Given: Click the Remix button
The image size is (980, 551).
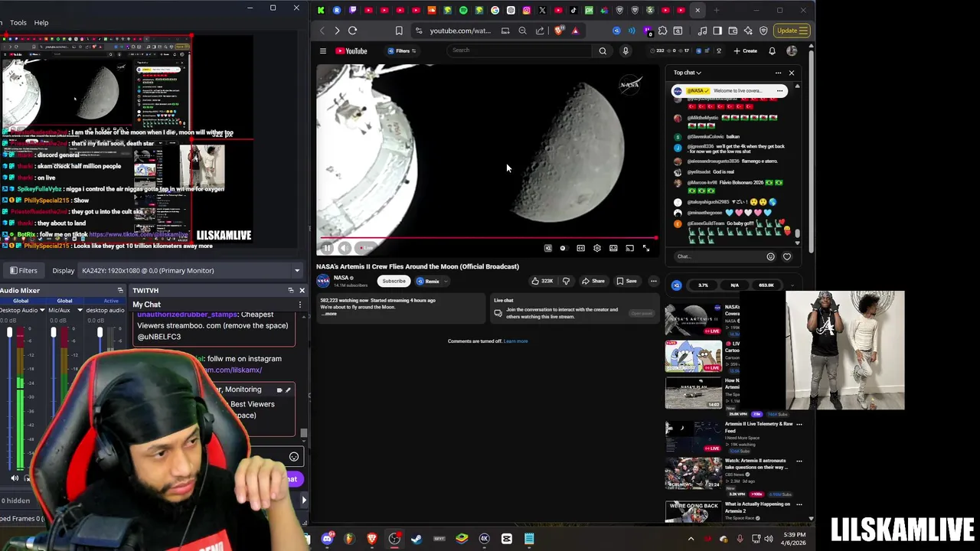Looking at the screenshot, I should click(x=428, y=281).
